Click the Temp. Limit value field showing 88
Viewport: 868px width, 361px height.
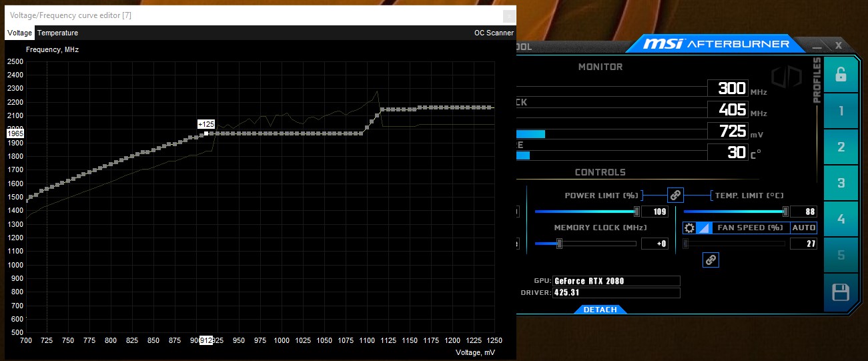click(x=803, y=212)
